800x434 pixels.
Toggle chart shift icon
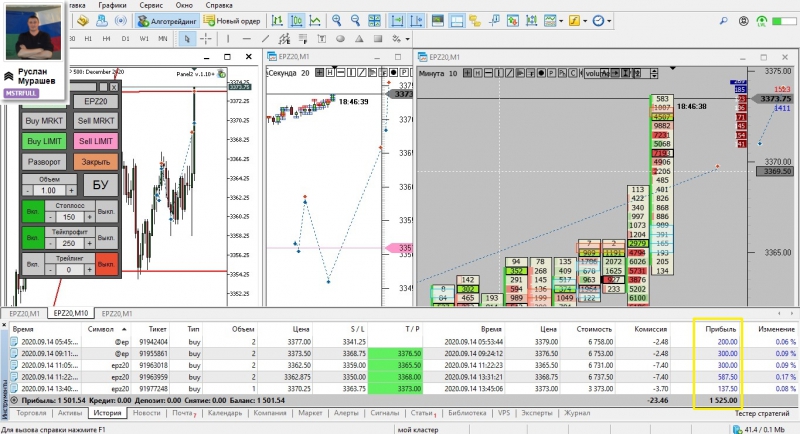[x=416, y=21]
